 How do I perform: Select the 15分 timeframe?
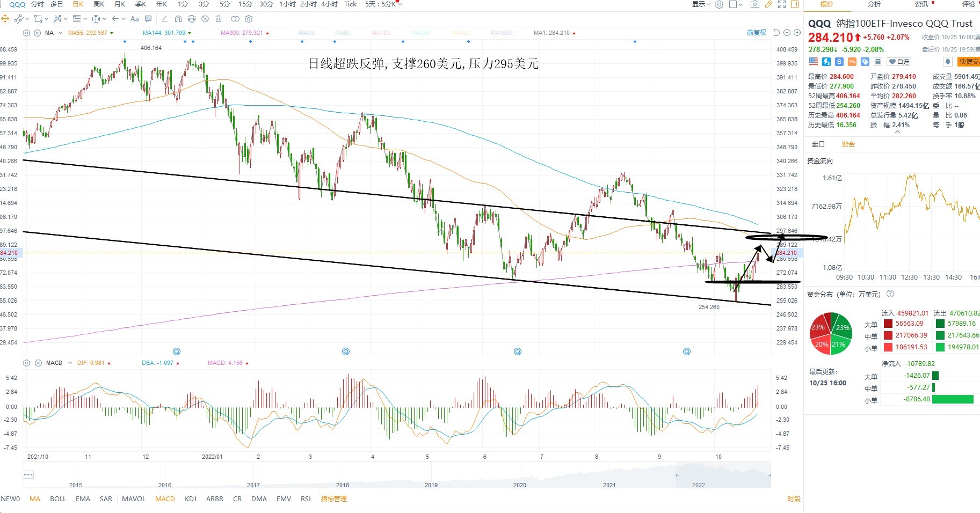tap(245, 4)
